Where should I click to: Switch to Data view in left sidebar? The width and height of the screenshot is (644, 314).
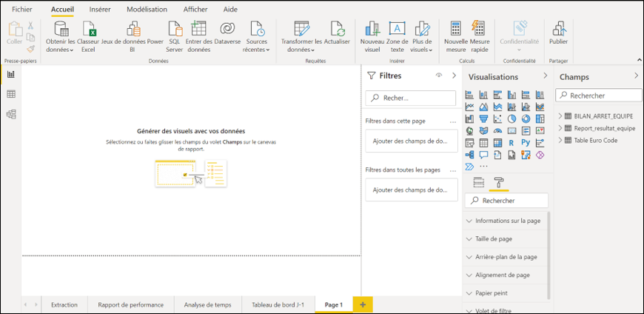[11, 94]
